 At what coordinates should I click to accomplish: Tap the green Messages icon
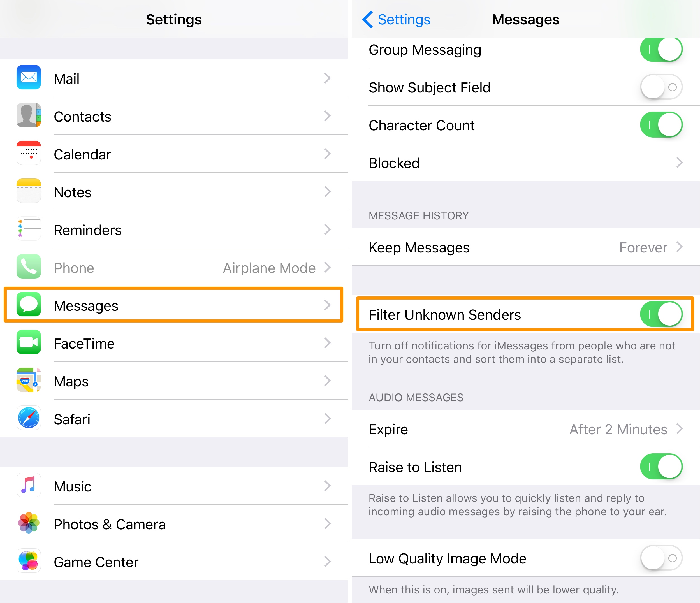pos(29,304)
